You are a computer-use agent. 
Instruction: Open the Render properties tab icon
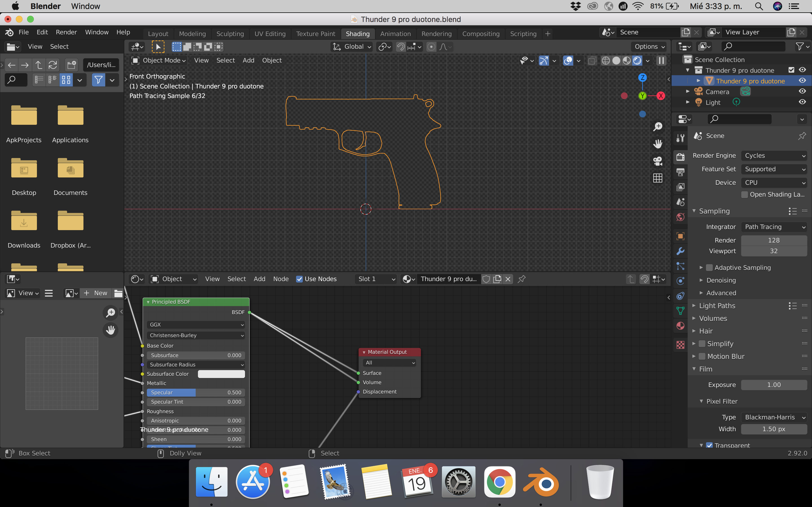point(680,157)
